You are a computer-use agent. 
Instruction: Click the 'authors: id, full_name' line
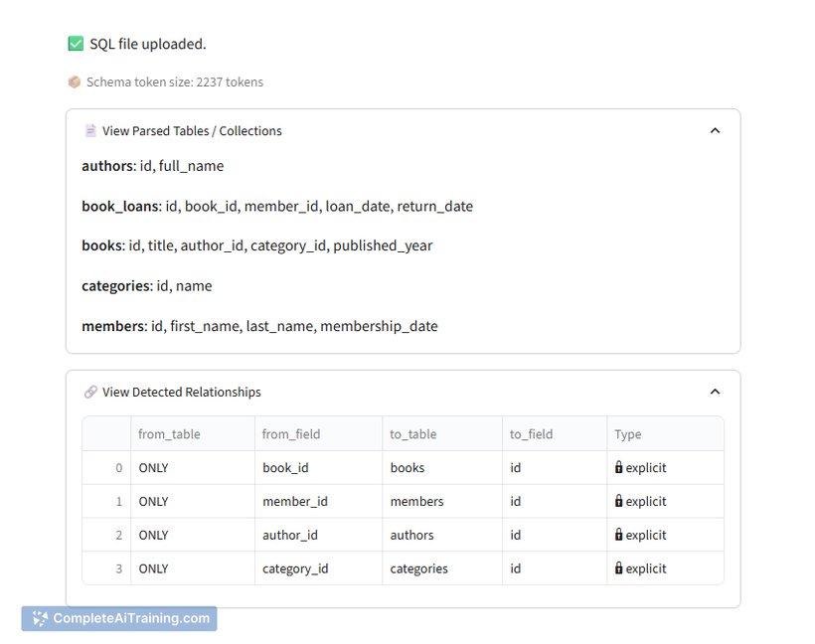153,166
